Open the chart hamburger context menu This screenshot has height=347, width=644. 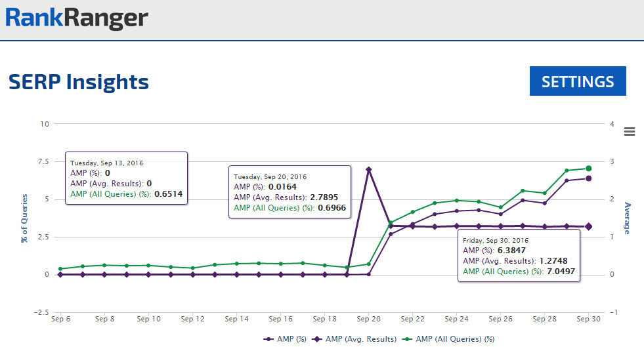pyautogui.click(x=629, y=131)
